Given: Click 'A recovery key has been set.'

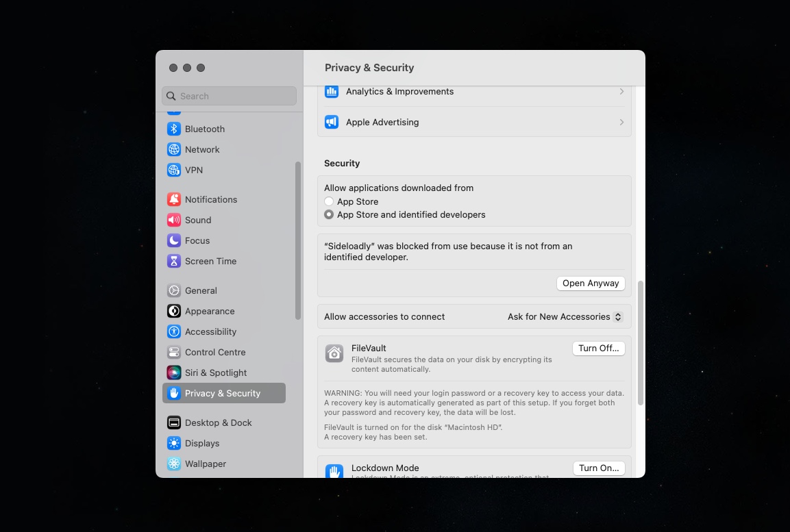Looking at the screenshot, I should (x=376, y=437).
